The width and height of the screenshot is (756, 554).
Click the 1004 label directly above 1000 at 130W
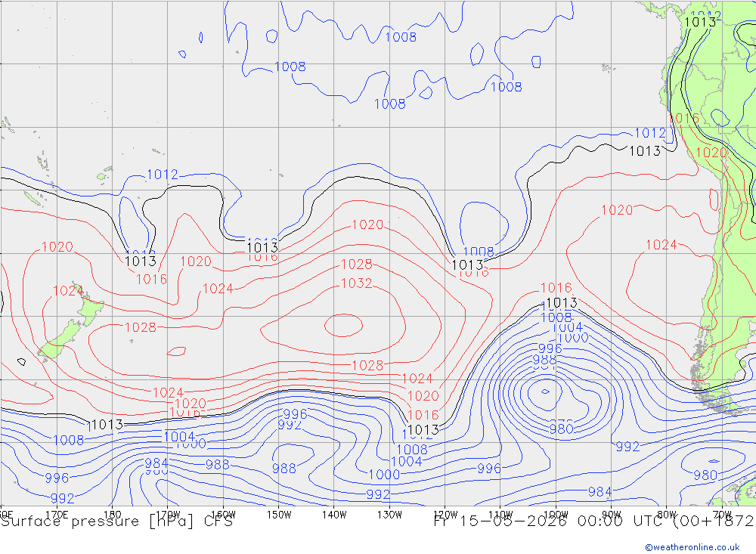[407, 462]
